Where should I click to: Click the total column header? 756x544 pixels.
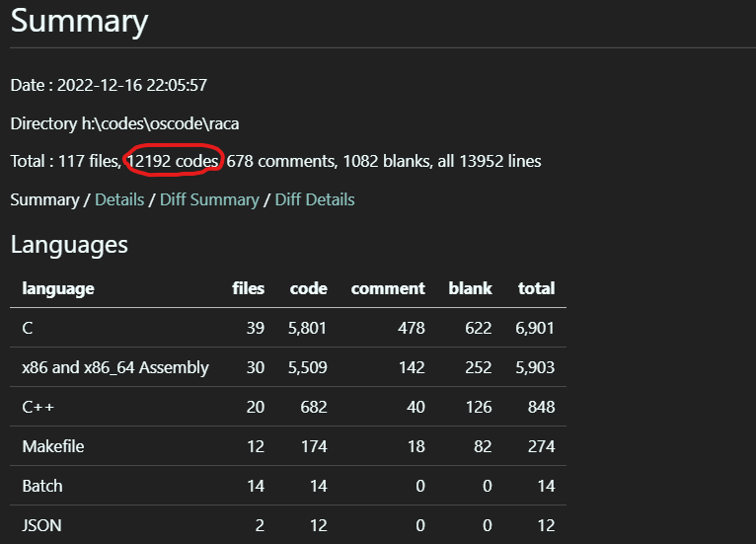(x=537, y=288)
